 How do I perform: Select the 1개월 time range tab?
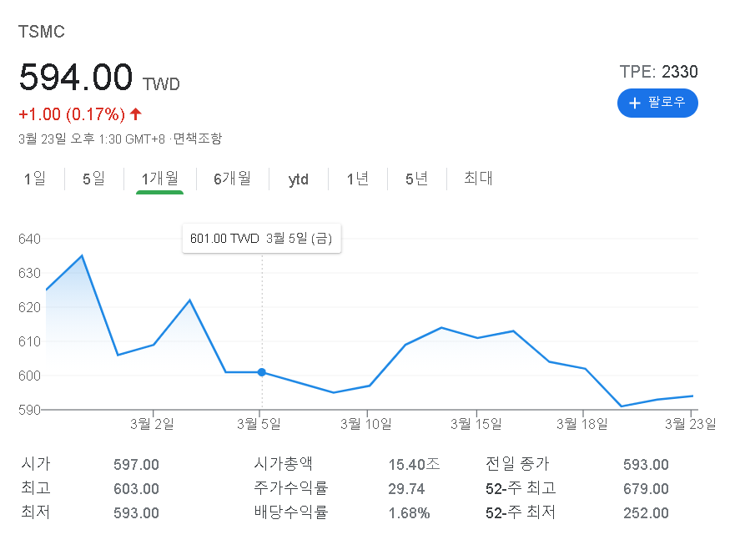click(160, 179)
